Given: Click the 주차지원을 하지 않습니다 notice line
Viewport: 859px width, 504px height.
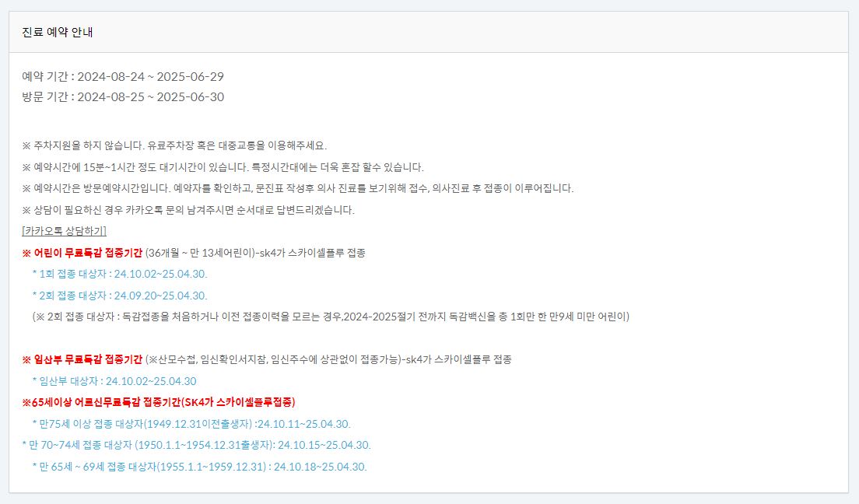Looking at the screenshot, I should pos(174,145).
